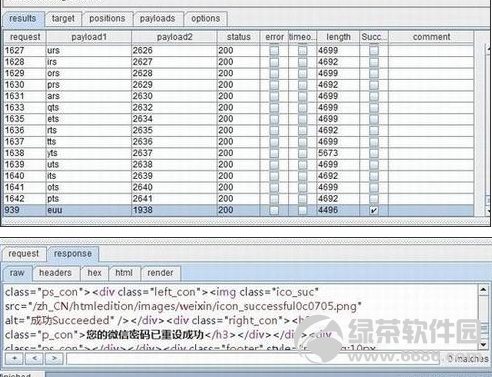Select payload2 cell '2630'
This screenshot has height=377, width=492.
coord(174,96)
